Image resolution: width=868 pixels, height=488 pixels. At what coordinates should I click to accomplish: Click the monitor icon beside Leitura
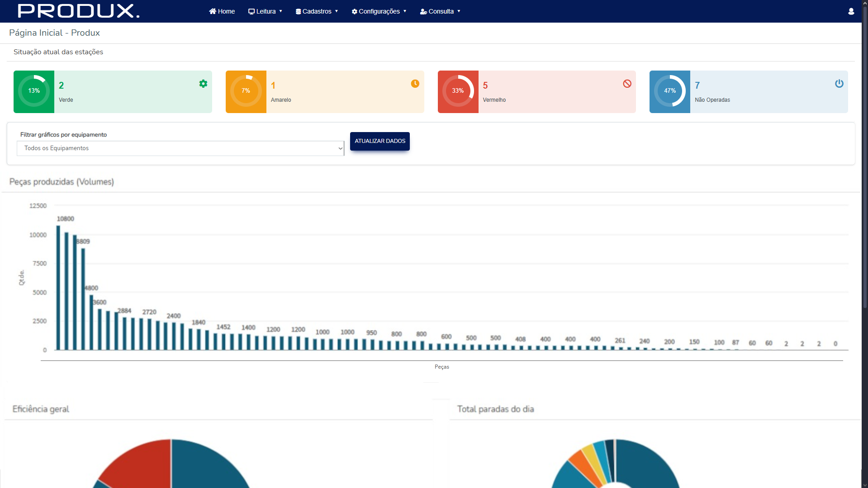pyautogui.click(x=251, y=11)
